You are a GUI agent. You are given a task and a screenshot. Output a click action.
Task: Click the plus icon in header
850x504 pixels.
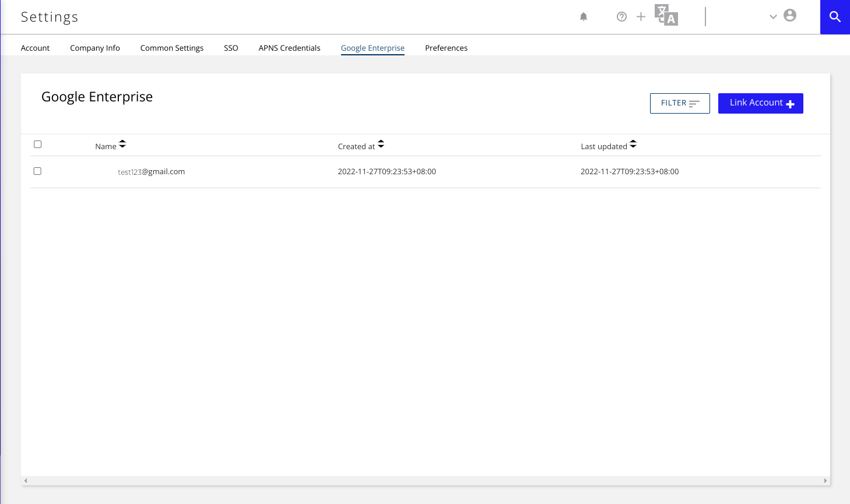tap(641, 17)
